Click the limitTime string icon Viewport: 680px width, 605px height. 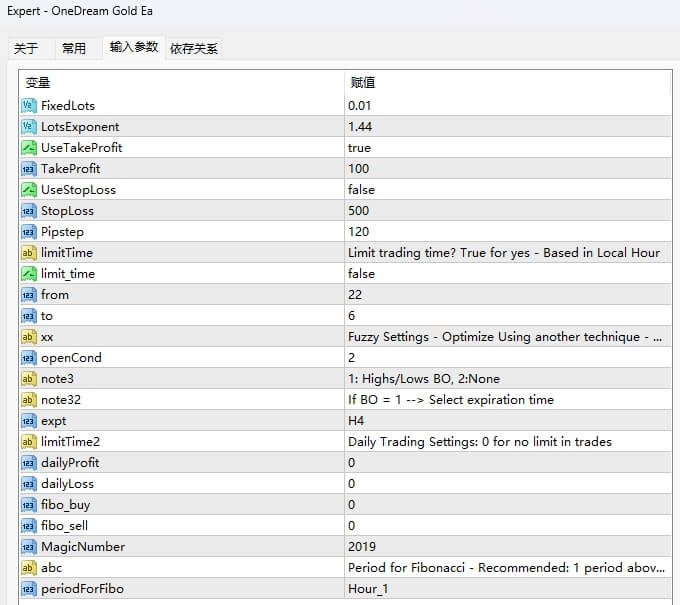point(29,253)
